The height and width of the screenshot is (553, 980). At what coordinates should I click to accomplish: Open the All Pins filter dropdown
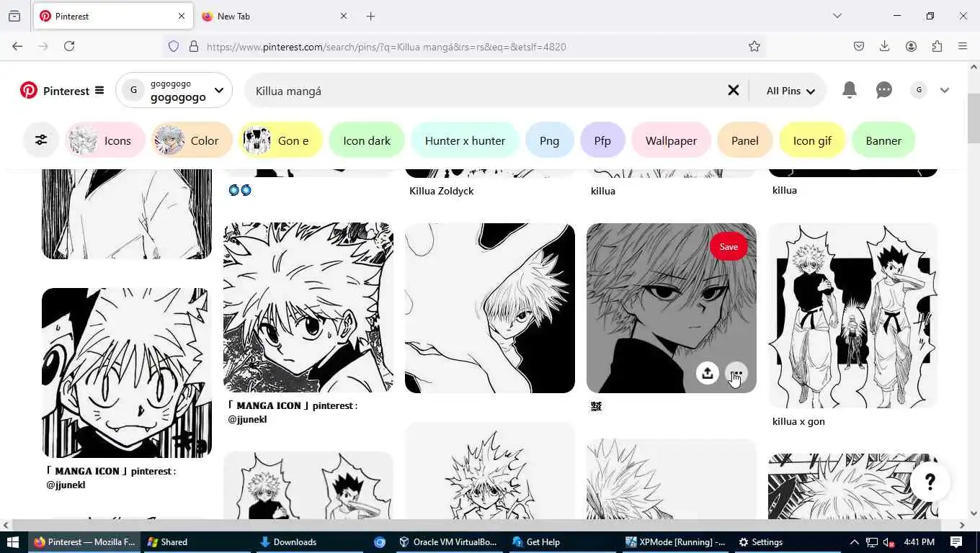click(790, 91)
